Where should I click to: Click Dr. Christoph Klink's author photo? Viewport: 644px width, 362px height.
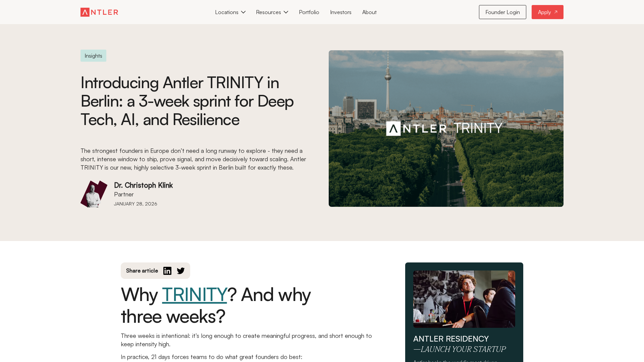point(94,194)
